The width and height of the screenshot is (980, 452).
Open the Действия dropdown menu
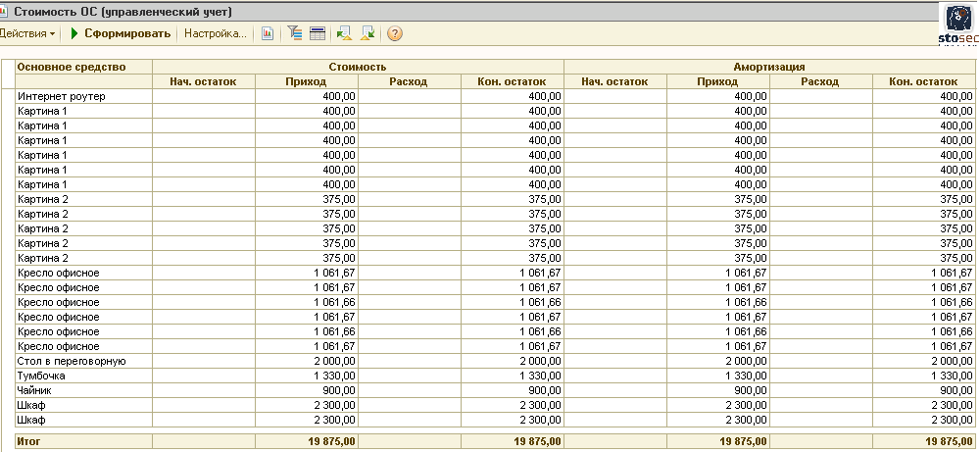(27, 33)
